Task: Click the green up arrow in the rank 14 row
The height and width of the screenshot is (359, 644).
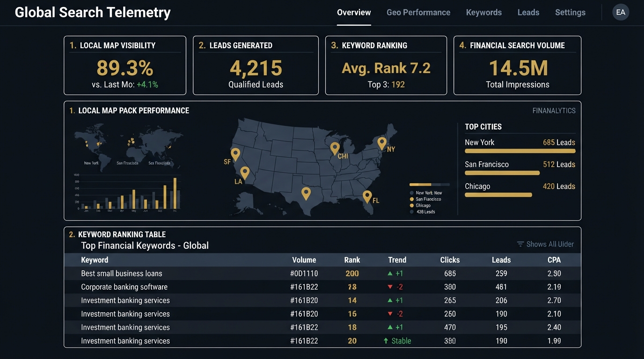Action: pos(390,301)
